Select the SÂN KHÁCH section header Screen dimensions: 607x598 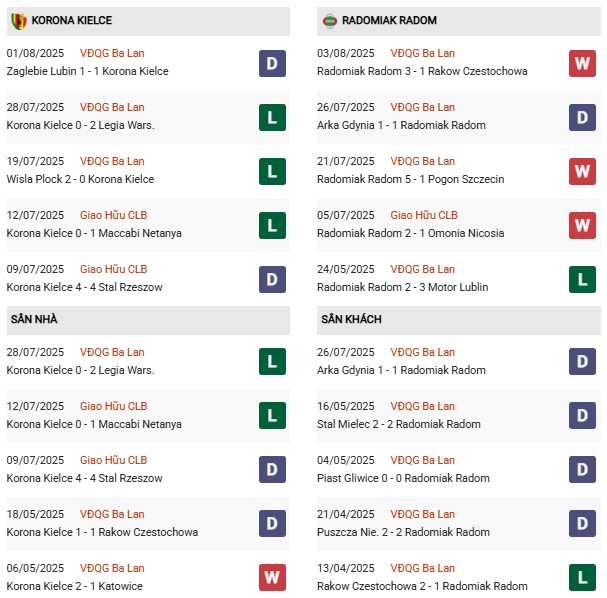coord(351,319)
